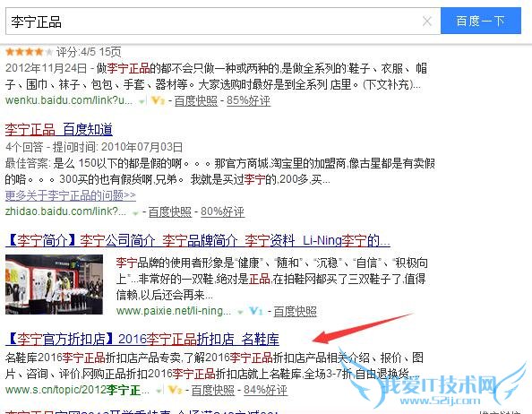Open 【李宁官方折扣店】2016李宁正品折扣店 result

click(x=142, y=339)
